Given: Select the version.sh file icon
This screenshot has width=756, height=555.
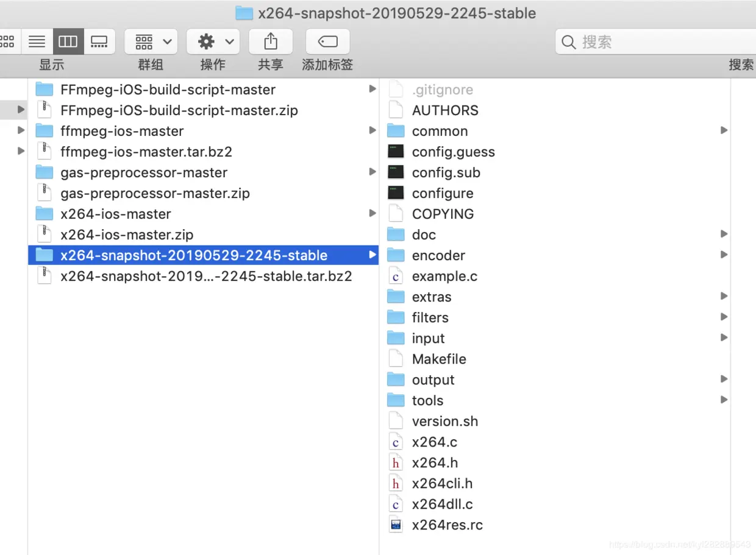Looking at the screenshot, I should [396, 421].
